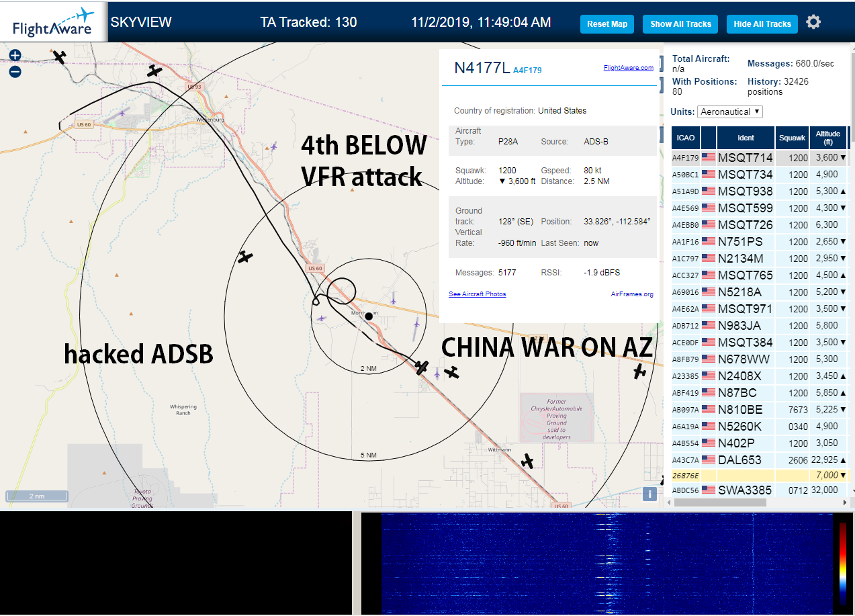This screenshot has width=855, height=616.
Task: Click the SKYVIEW header title
Action: click(141, 22)
